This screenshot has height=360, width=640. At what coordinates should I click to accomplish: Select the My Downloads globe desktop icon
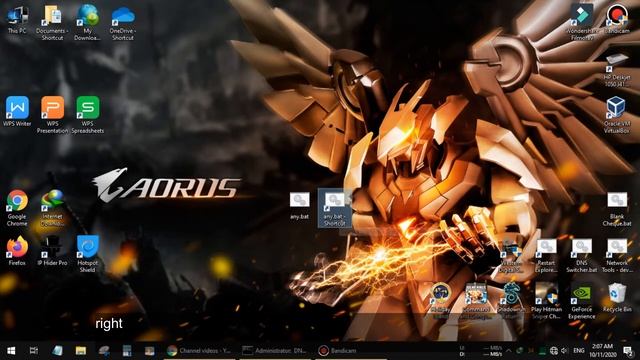click(x=87, y=22)
